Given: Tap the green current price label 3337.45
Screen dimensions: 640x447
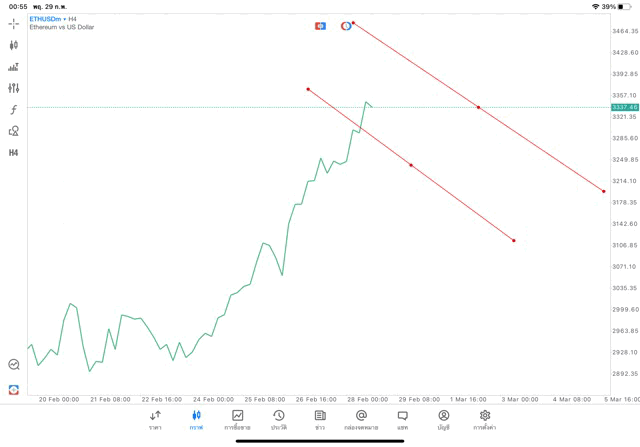Looking at the screenshot, I should [625, 107].
